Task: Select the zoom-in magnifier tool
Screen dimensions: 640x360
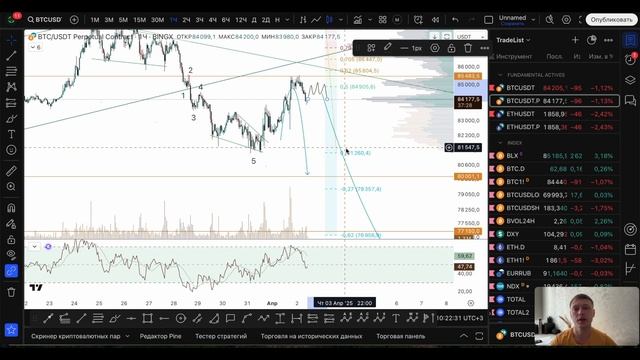Action: coord(11,187)
